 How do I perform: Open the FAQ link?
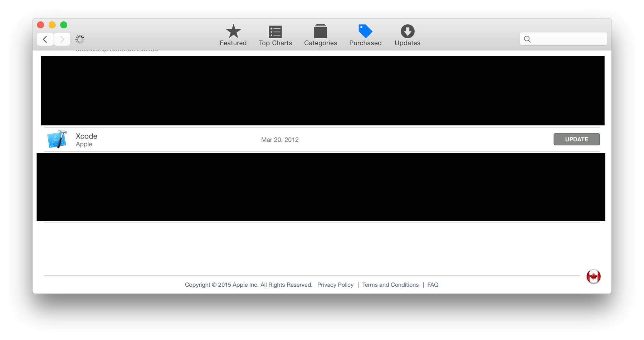(433, 285)
